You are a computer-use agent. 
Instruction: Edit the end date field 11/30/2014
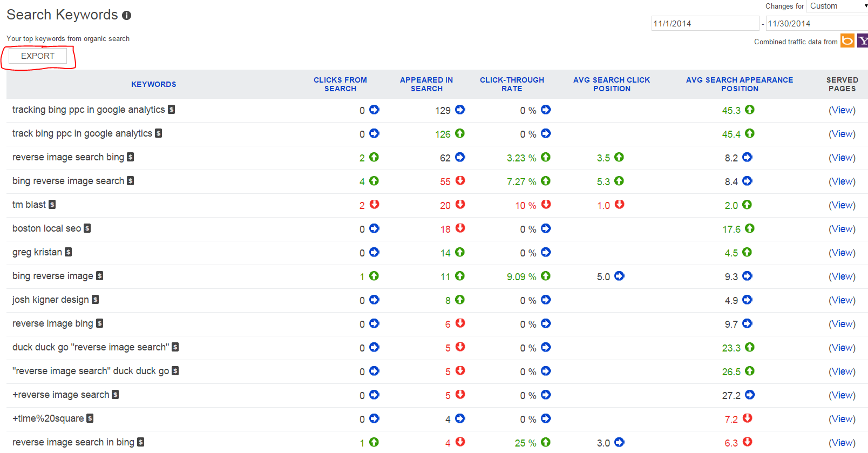coord(817,23)
